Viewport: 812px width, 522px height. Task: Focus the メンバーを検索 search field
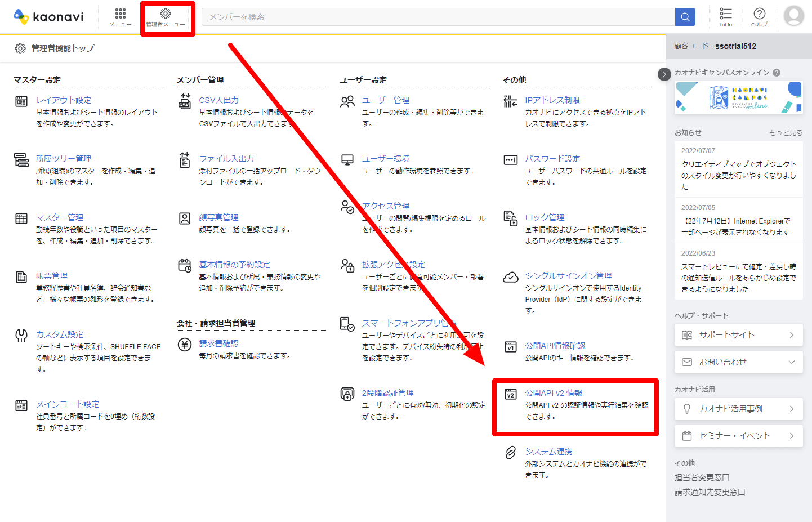tap(438, 17)
